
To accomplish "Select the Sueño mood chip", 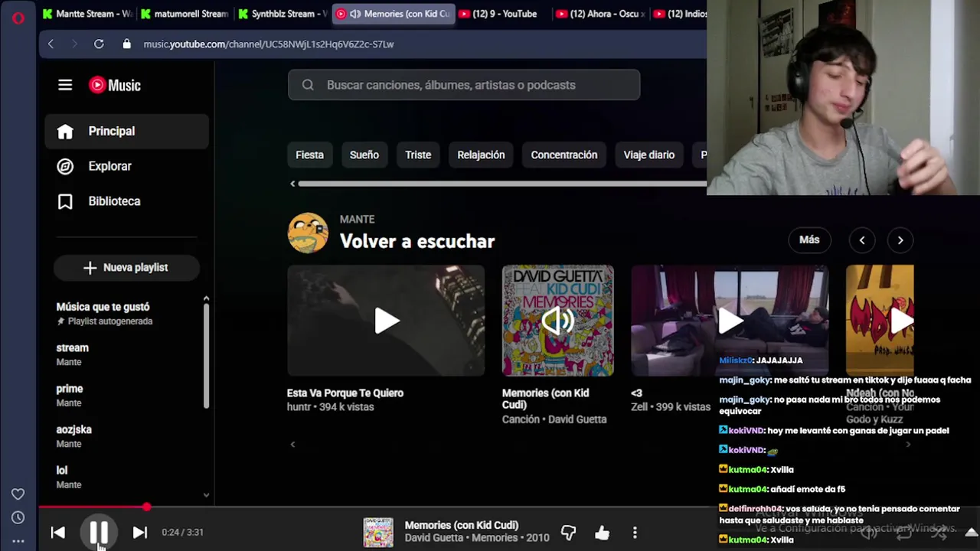I will [x=364, y=155].
